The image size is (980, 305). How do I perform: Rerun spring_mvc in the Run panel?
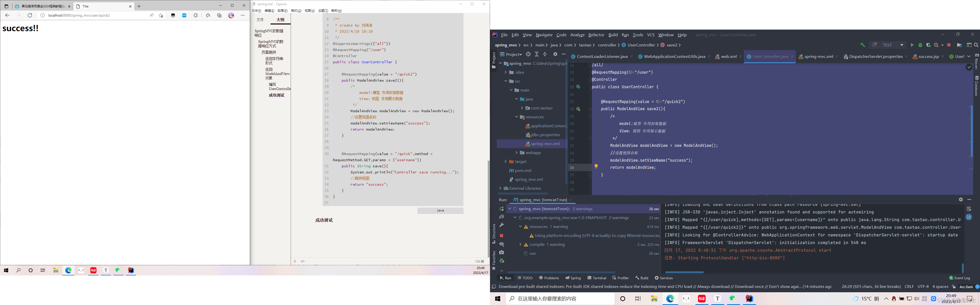(x=501, y=209)
